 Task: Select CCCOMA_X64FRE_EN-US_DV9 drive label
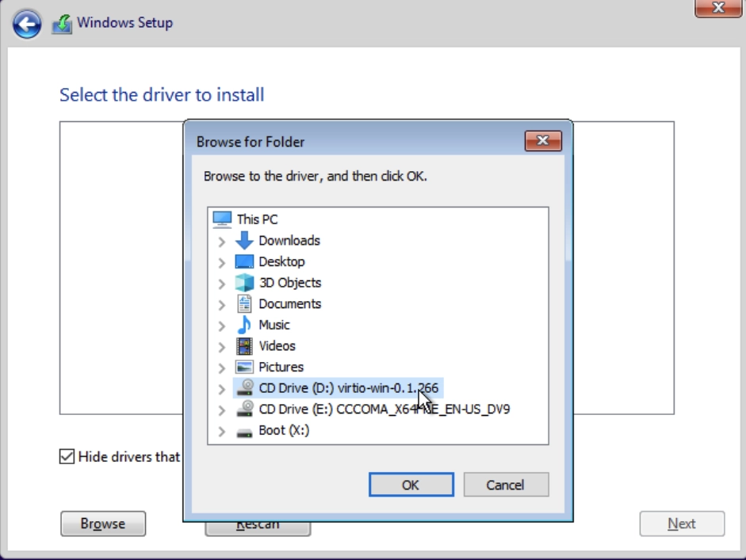click(x=384, y=409)
